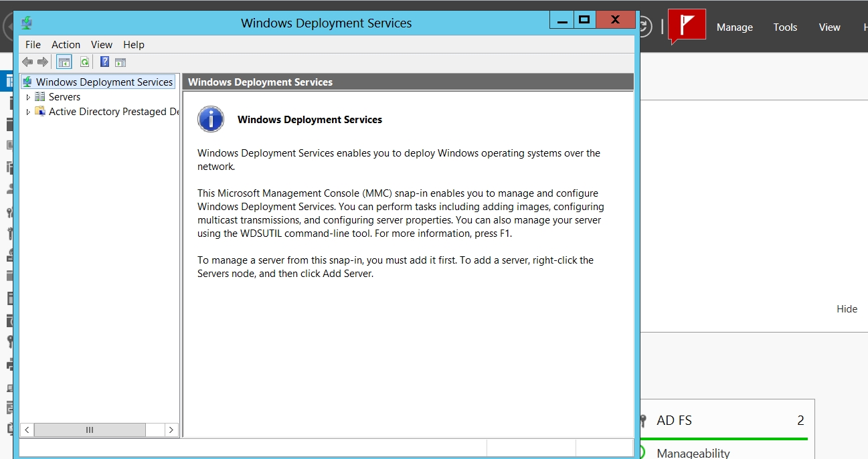The image size is (868, 459).
Task: Open the Manage menu in Server Manager
Action: [735, 27]
